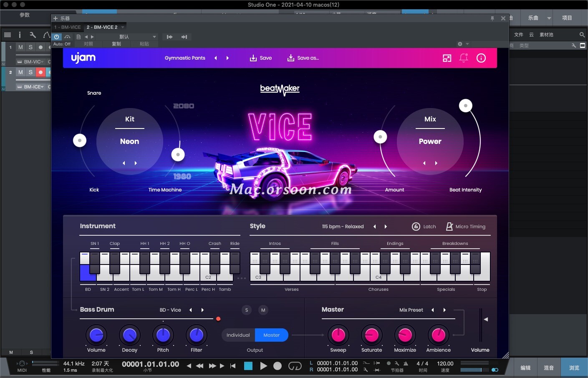Viewport: 588px width, 378px height.
Task: Select previous Kit before Neon
Action: (124, 163)
